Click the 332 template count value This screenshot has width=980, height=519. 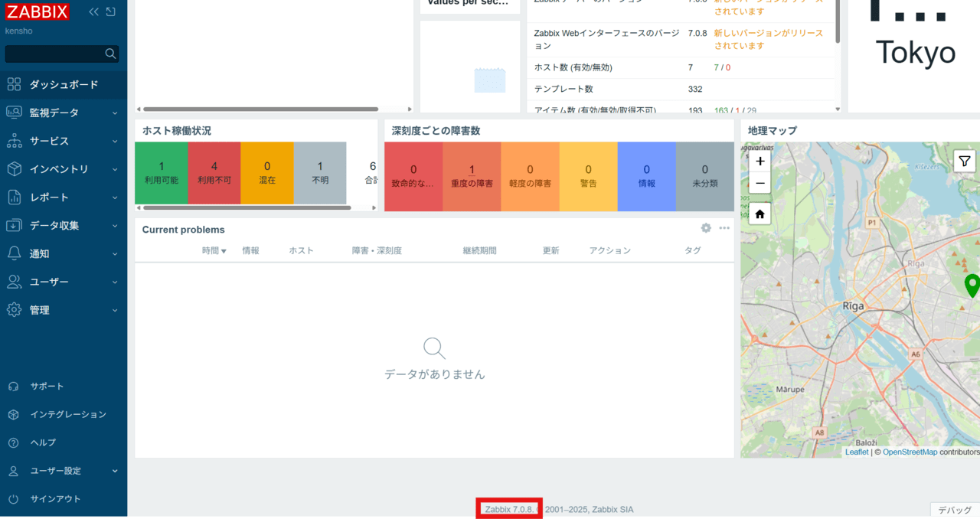695,90
